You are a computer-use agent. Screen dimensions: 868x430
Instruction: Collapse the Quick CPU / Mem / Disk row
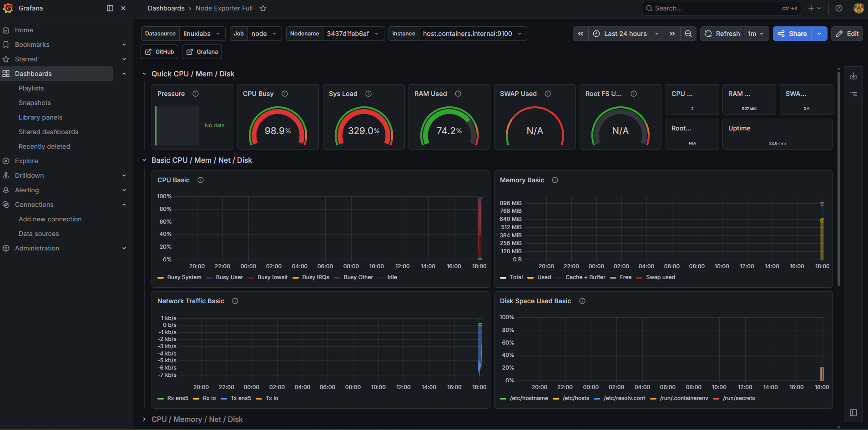[144, 74]
